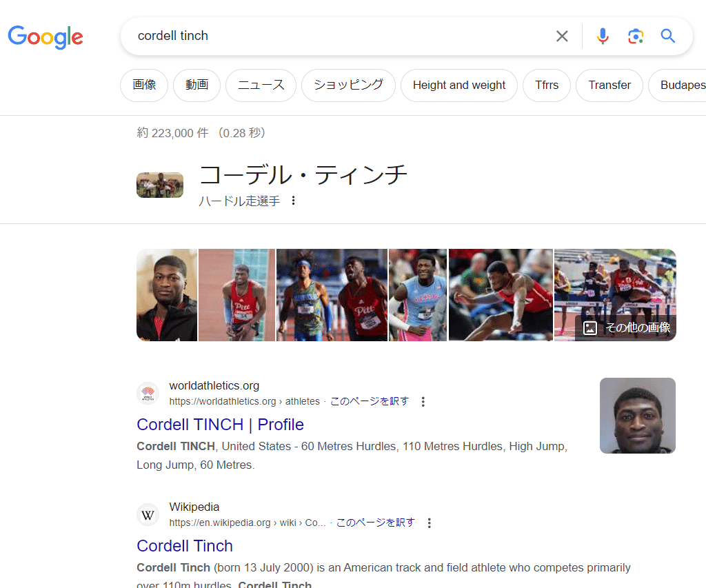Open second photo, athlete in red Pitt jersey
The height and width of the screenshot is (588, 706).
point(237,295)
